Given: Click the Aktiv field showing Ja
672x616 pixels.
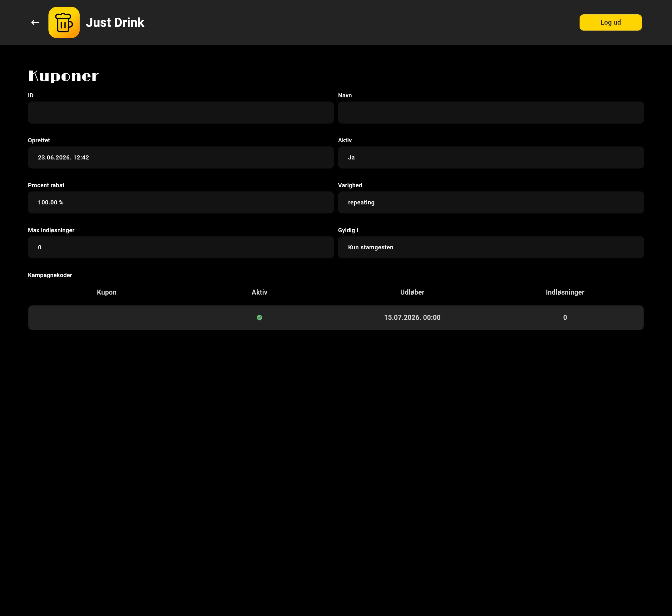Looking at the screenshot, I should (491, 158).
